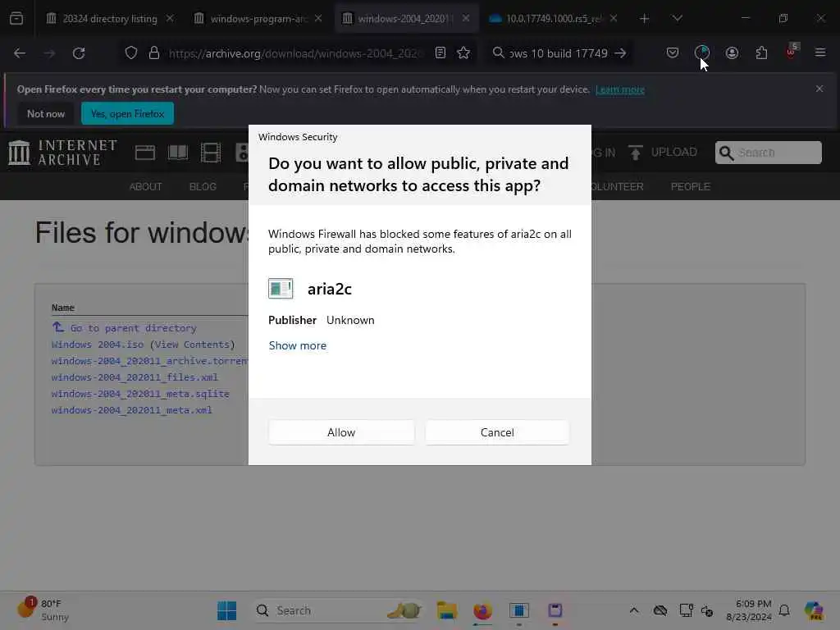Toggle reader view for this page
The width and height of the screenshot is (840, 630).
[x=441, y=53]
